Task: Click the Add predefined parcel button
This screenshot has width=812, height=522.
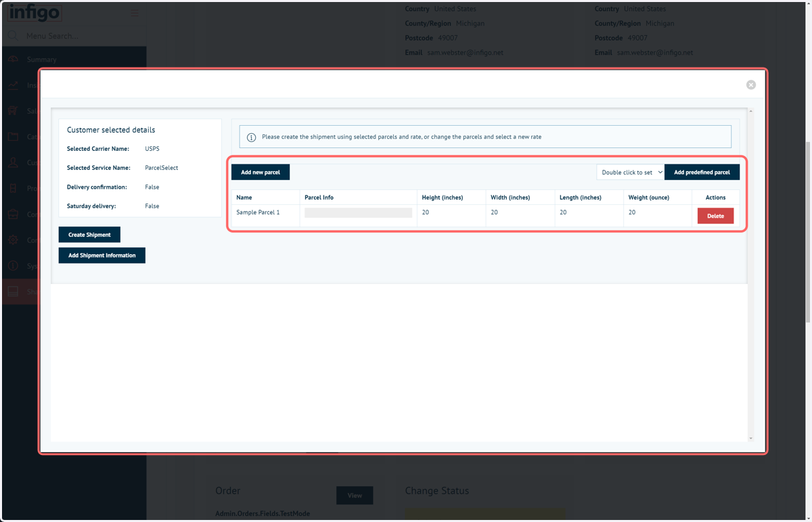Action: (702, 172)
